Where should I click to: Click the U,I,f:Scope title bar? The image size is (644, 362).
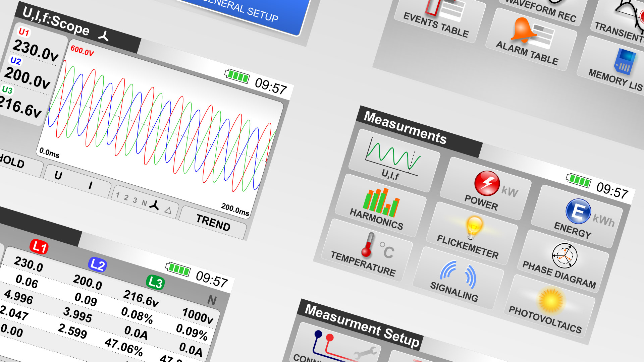(x=78, y=27)
